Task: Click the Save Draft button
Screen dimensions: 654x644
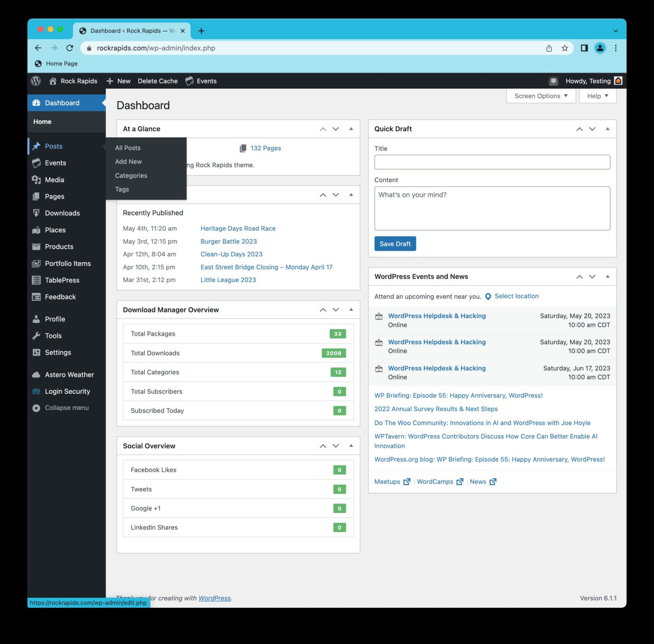Action: coord(395,244)
